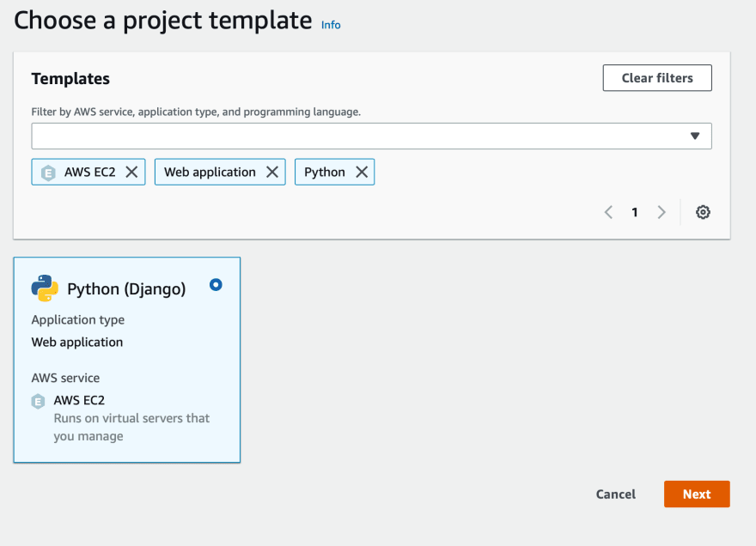Click the Python logo on Django card
The height and width of the screenshot is (546, 756).
[x=45, y=288]
